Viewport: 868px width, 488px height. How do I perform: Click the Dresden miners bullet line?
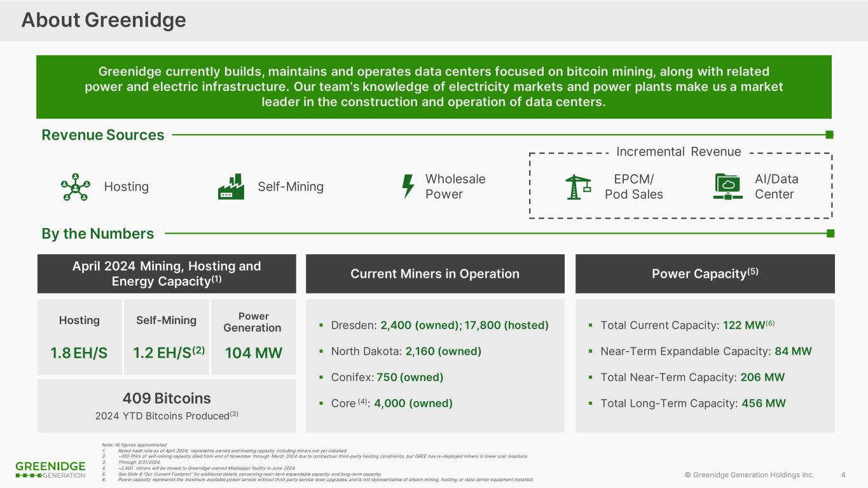(434, 326)
